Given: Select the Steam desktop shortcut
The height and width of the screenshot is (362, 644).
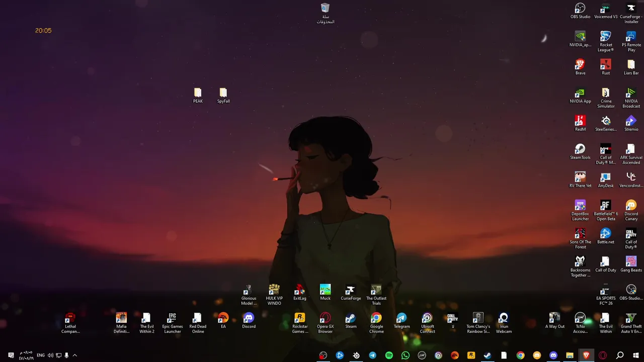Looking at the screenshot, I should [x=351, y=321].
